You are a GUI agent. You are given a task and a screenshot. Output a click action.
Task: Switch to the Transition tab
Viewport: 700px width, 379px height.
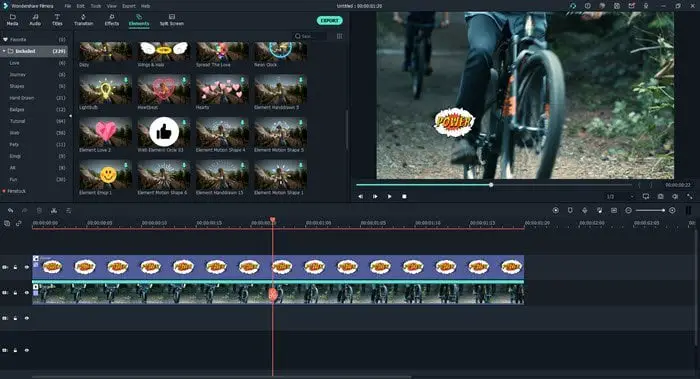click(83, 20)
